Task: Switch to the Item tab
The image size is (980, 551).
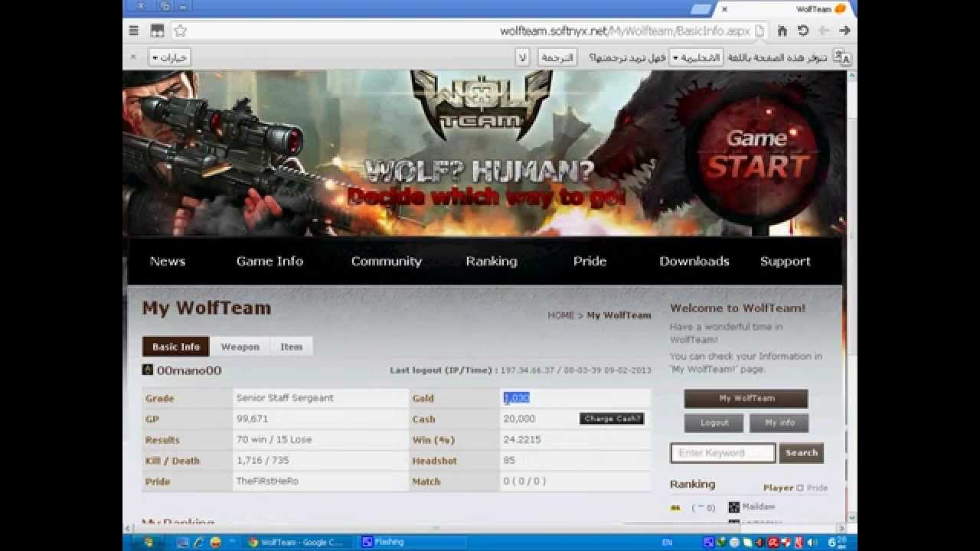Action: (x=291, y=347)
